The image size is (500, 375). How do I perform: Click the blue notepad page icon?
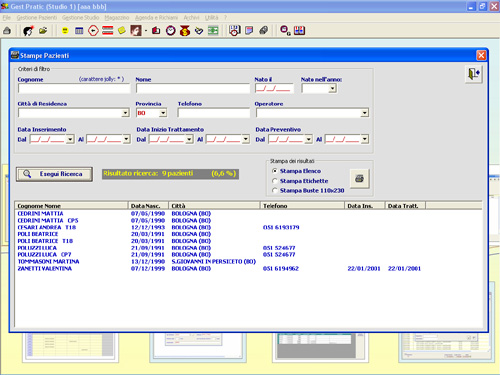(x=249, y=31)
